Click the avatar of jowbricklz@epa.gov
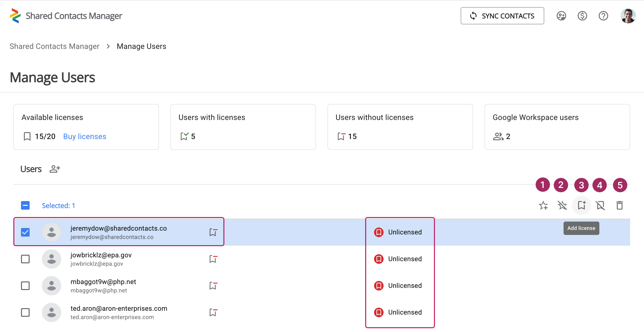 pos(52,259)
